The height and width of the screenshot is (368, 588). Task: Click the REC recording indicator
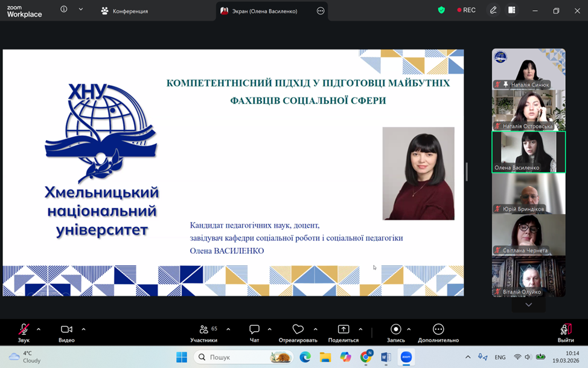(x=466, y=10)
